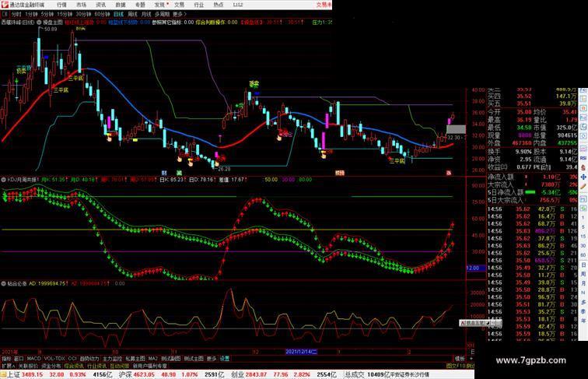Click the 最高 value 36.19
The height and width of the screenshot is (379, 588).
click(524, 120)
